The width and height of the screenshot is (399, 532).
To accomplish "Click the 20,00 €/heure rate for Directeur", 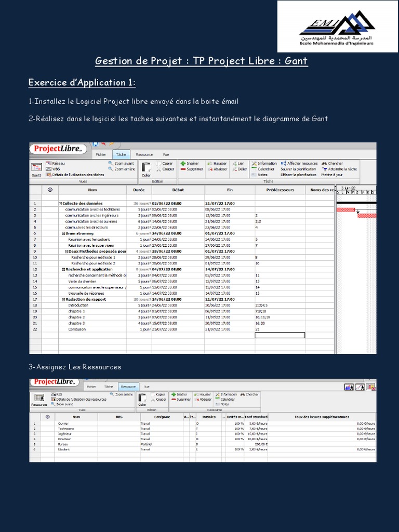I will pos(256,439).
